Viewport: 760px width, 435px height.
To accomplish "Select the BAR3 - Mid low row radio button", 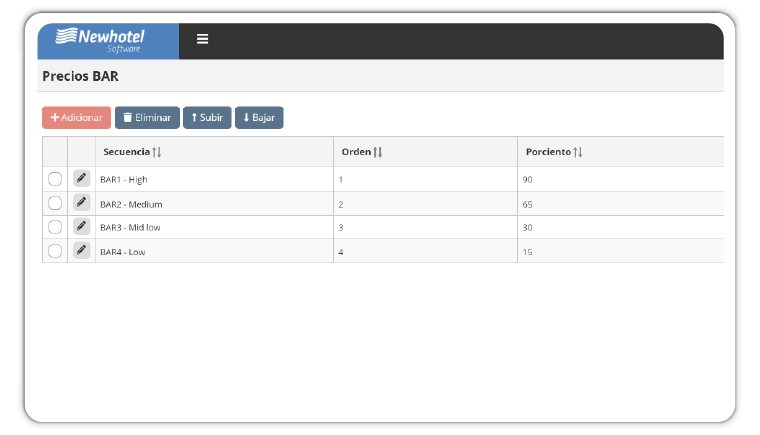I will point(55,227).
